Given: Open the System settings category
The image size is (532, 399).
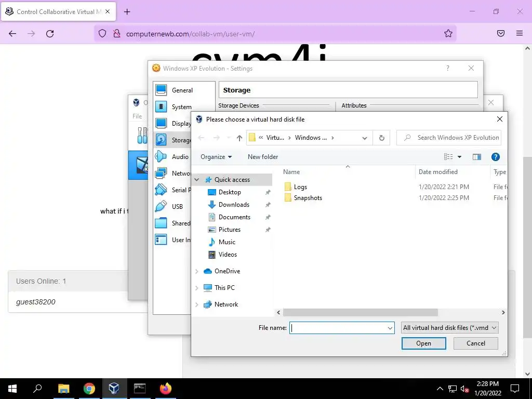Looking at the screenshot, I should click(181, 107).
